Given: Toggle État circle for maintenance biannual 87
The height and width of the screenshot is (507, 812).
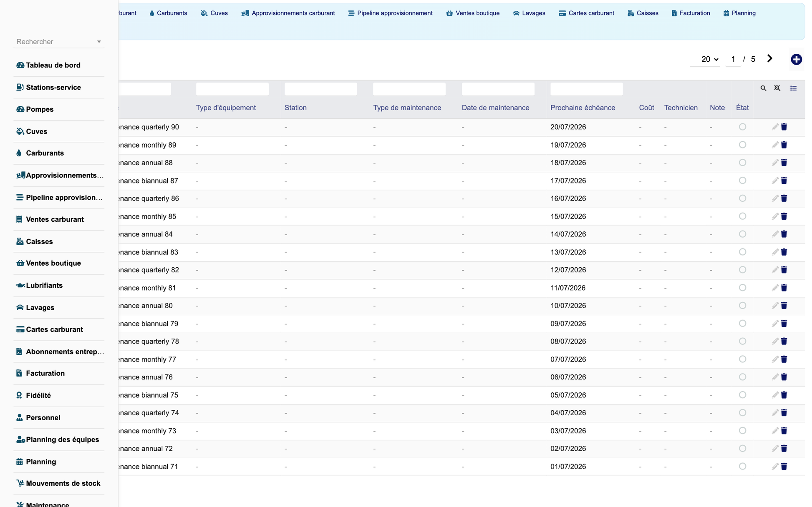Looking at the screenshot, I should 742,181.
